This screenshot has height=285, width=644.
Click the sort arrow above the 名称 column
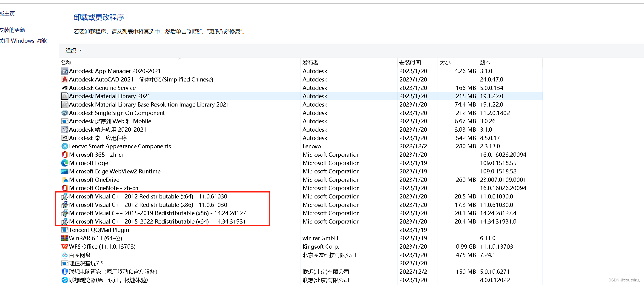click(180, 59)
